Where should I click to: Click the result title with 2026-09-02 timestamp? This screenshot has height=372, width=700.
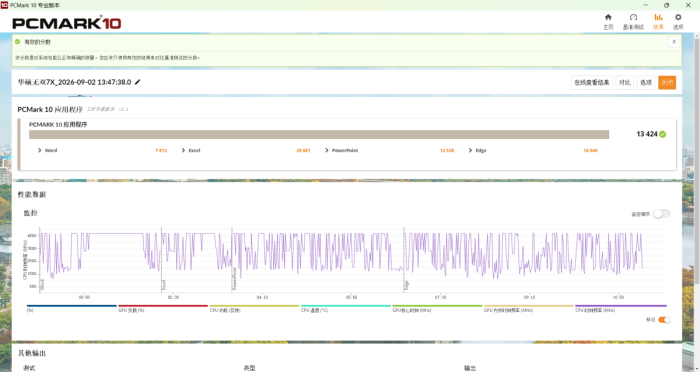[x=75, y=82]
